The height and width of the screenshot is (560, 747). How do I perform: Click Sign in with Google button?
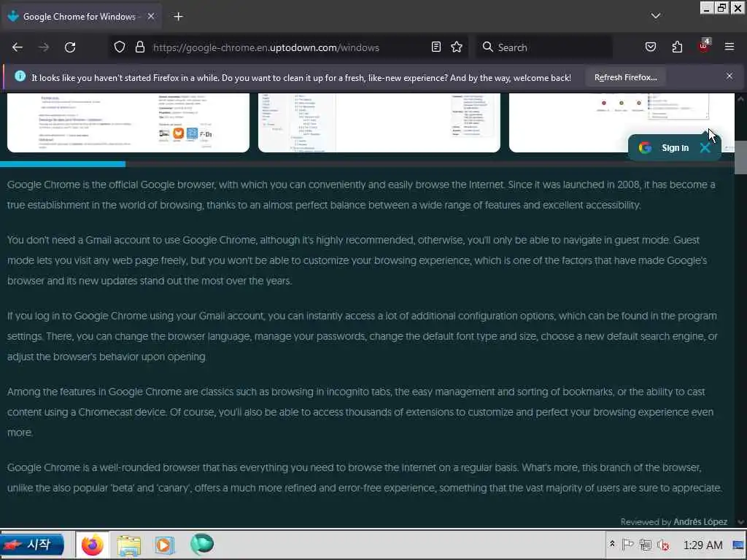point(666,148)
